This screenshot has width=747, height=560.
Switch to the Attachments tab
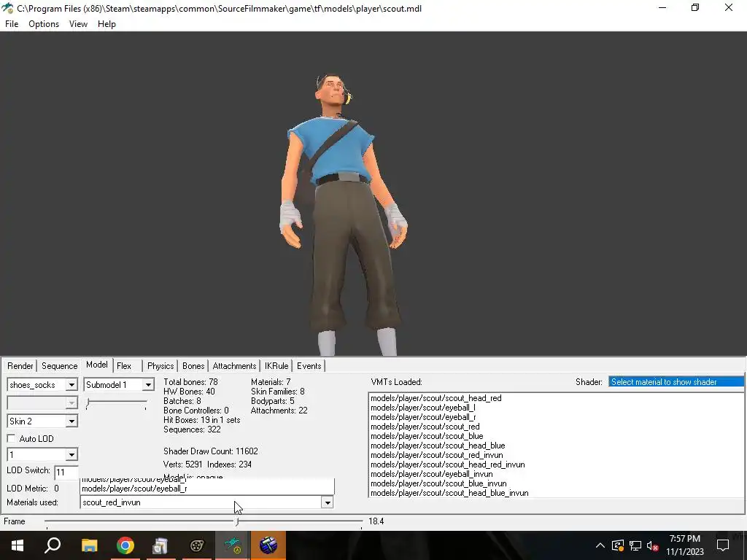[234, 366]
